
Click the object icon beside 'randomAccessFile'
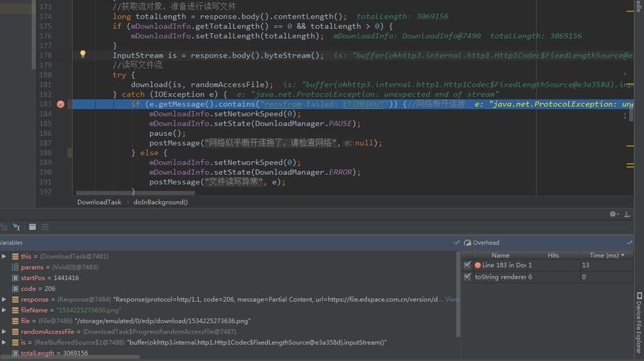coord(15,332)
